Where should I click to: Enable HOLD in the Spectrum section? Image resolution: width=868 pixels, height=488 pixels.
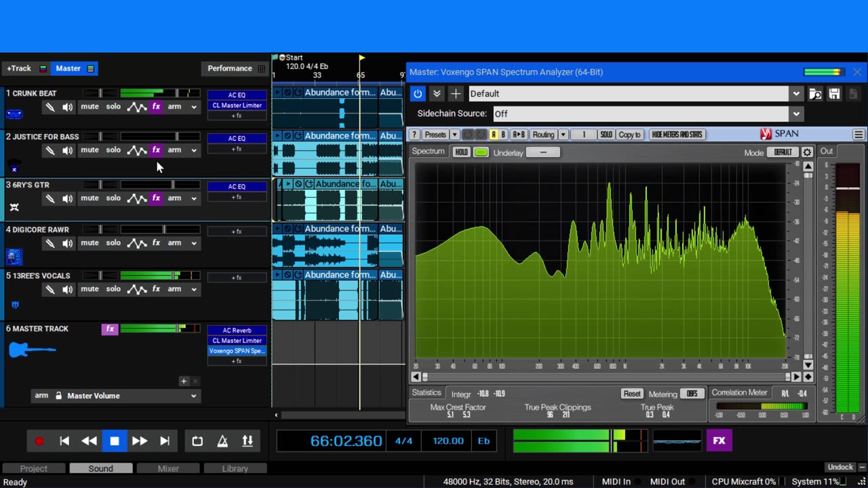(x=461, y=152)
